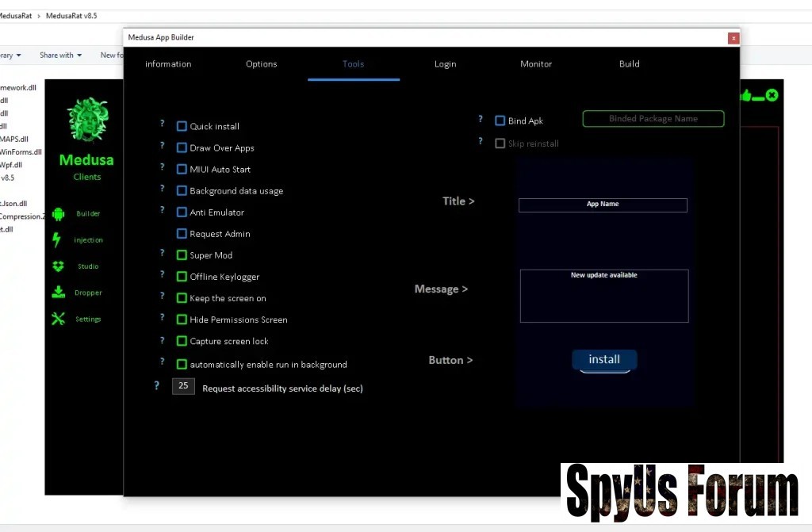
Task: Click the Medusa head logo
Action: point(87,120)
